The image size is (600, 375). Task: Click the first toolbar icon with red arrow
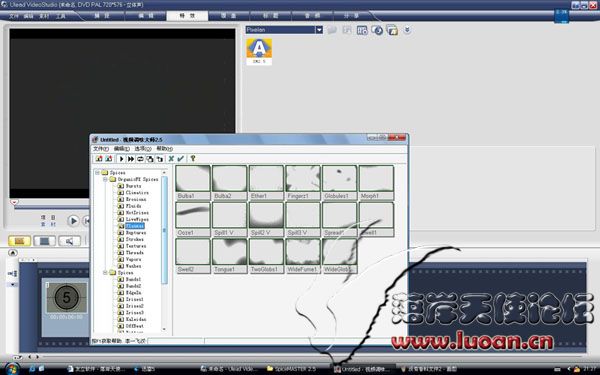click(x=99, y=159)
